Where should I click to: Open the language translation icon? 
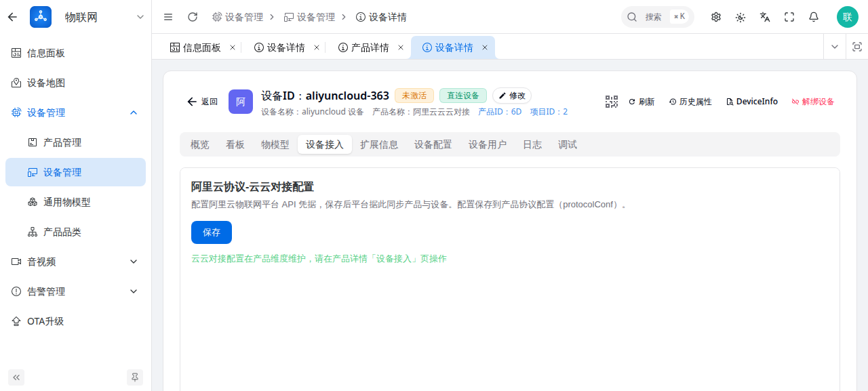point(765,17)
